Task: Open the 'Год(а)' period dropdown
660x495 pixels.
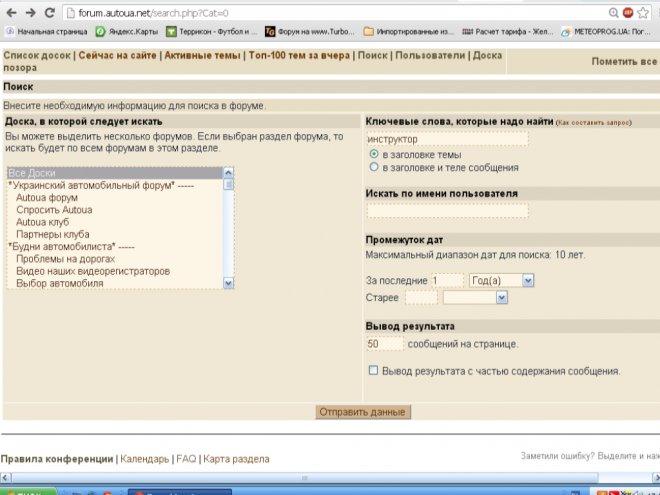Action: [501, 281]
